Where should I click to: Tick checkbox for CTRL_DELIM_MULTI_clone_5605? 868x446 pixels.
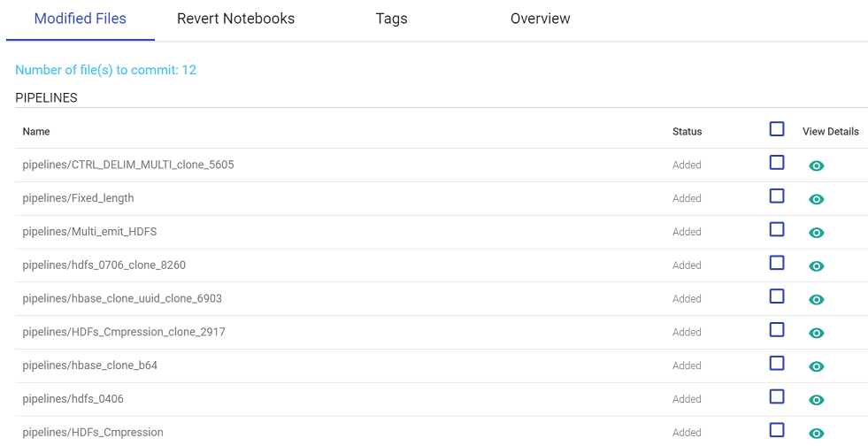pyautogui.click(x=777, y=162)
